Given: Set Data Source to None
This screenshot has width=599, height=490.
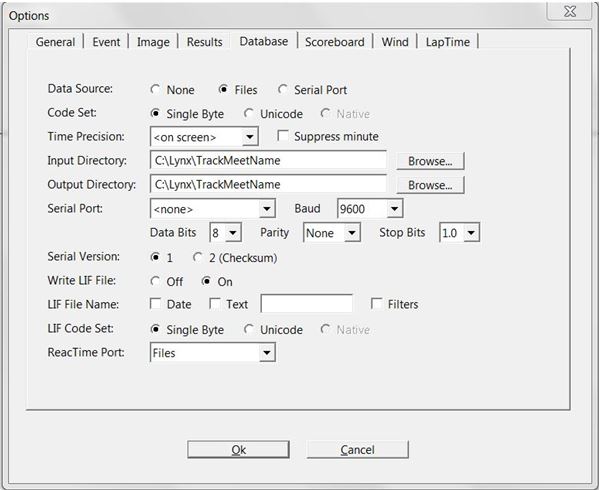Looking at the screenshot, I should coord(155,90).
